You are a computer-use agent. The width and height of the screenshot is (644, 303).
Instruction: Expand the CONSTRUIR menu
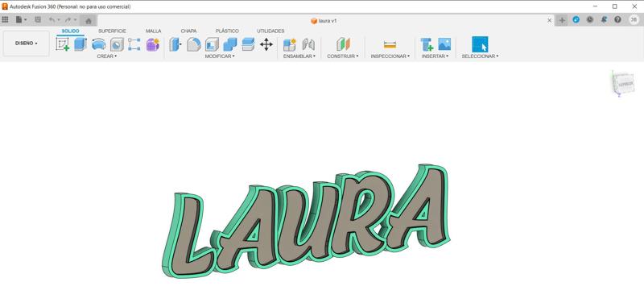pos(343,56)
